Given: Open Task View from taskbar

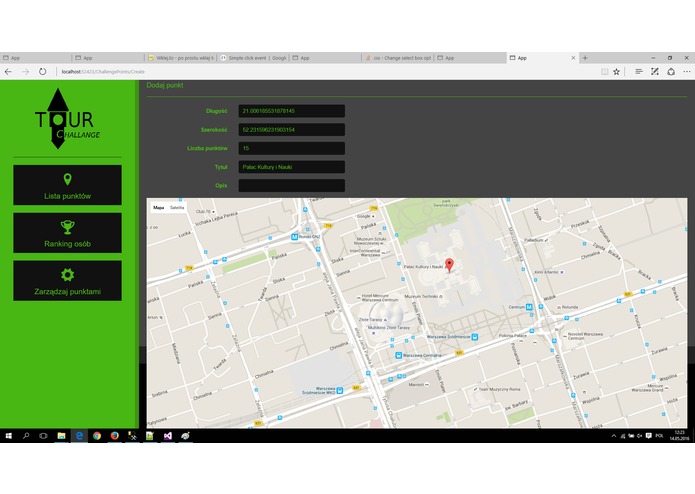Looking at the screenshot, I should [43, 436].
